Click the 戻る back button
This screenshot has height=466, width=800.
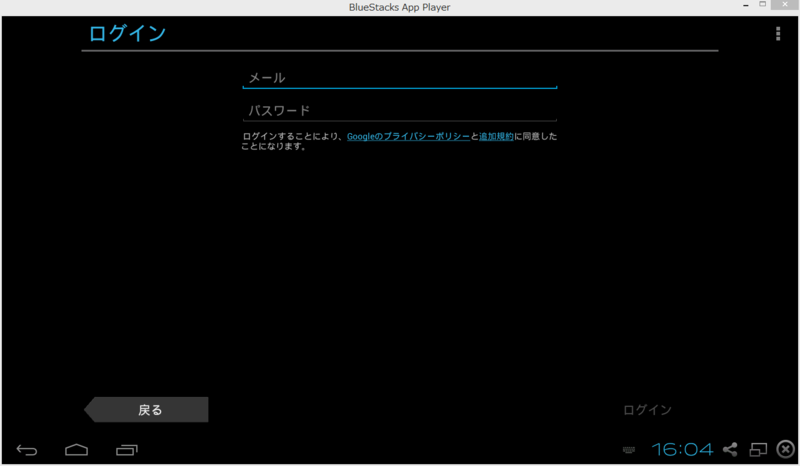click(146, 409)
